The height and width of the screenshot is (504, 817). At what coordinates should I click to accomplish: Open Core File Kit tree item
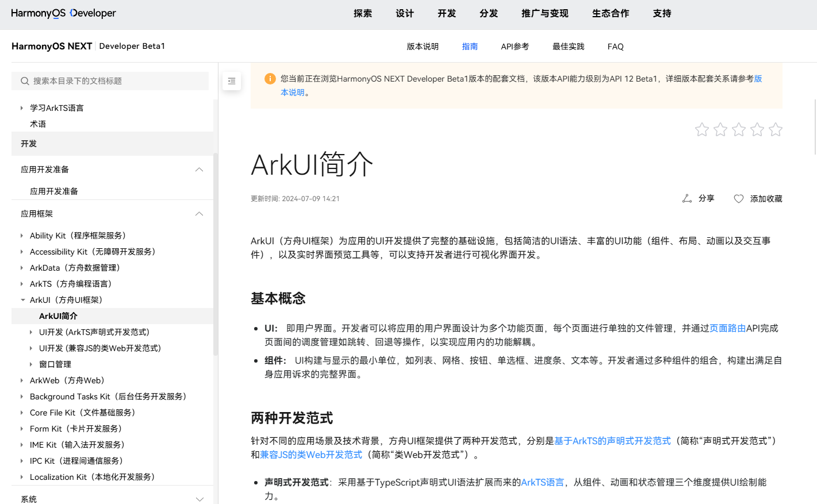point(85,413)
